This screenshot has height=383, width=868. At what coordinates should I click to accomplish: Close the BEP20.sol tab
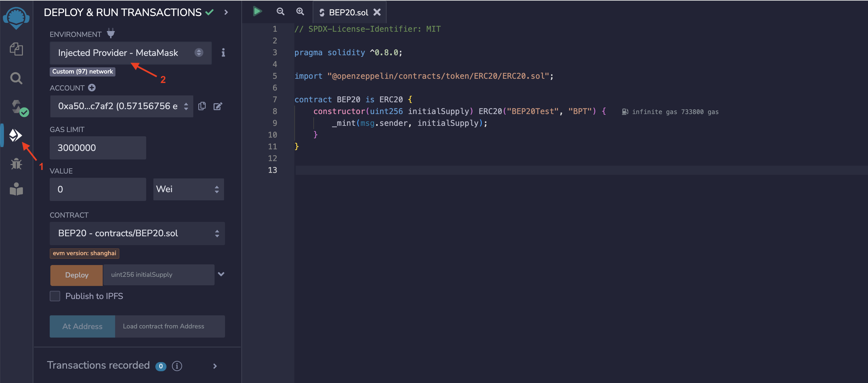coord(377,12)
